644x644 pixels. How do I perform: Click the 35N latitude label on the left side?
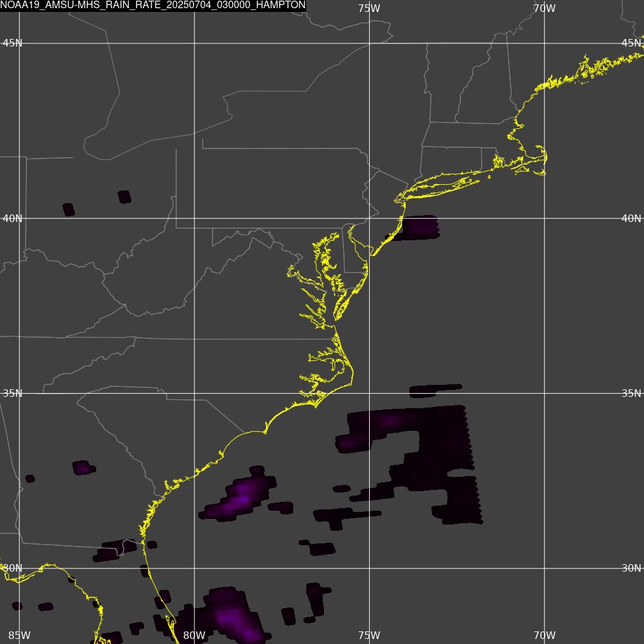coord(13,394)
